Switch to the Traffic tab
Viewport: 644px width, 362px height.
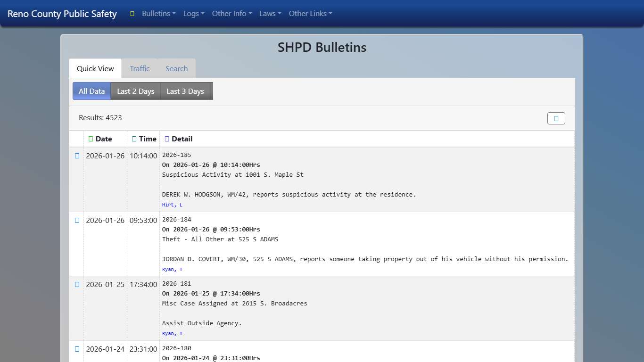tap(140, 68)
